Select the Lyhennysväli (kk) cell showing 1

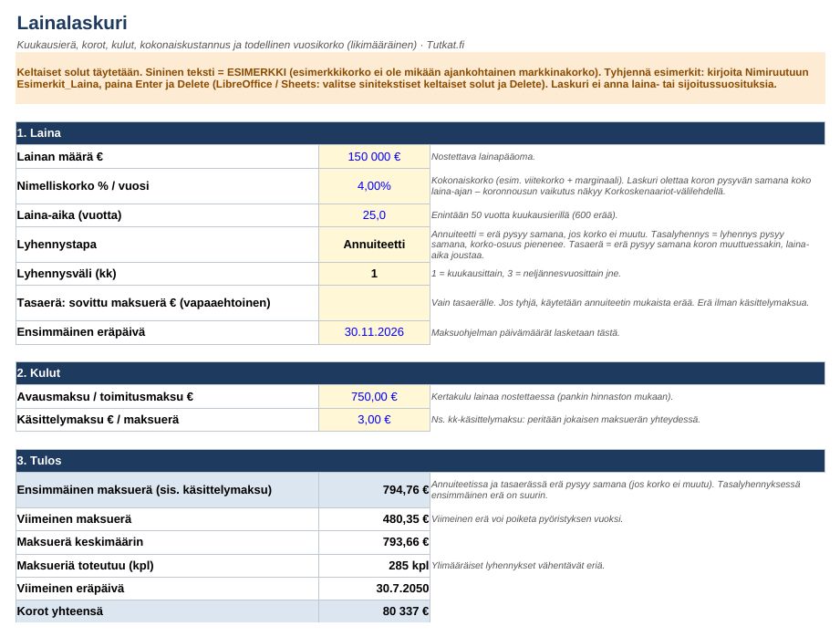click(x=374, y=274)
